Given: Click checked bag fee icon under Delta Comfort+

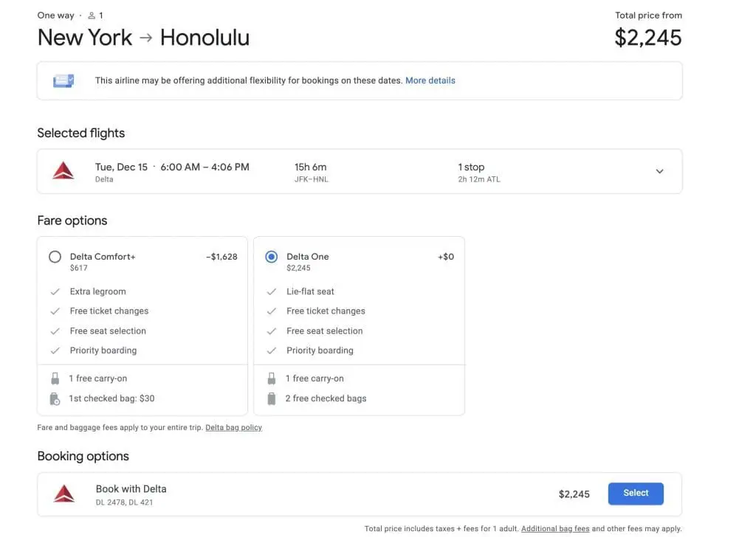Looking at the screenshot, I should pyautogui.click(x=55, y=398).
